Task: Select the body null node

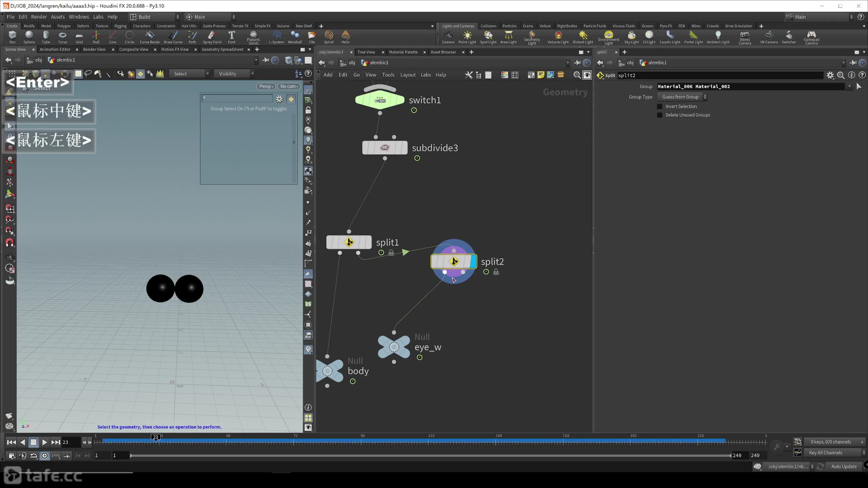Action: coord(329,371)
